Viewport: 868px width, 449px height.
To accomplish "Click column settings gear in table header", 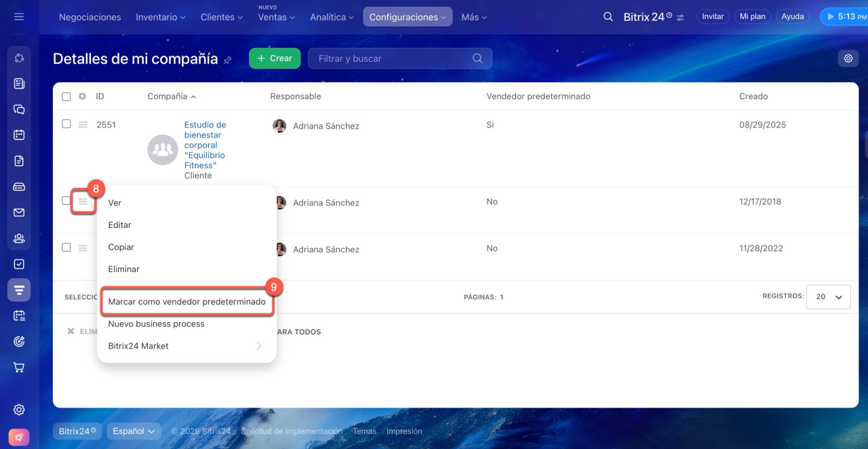I will point(82,96).
